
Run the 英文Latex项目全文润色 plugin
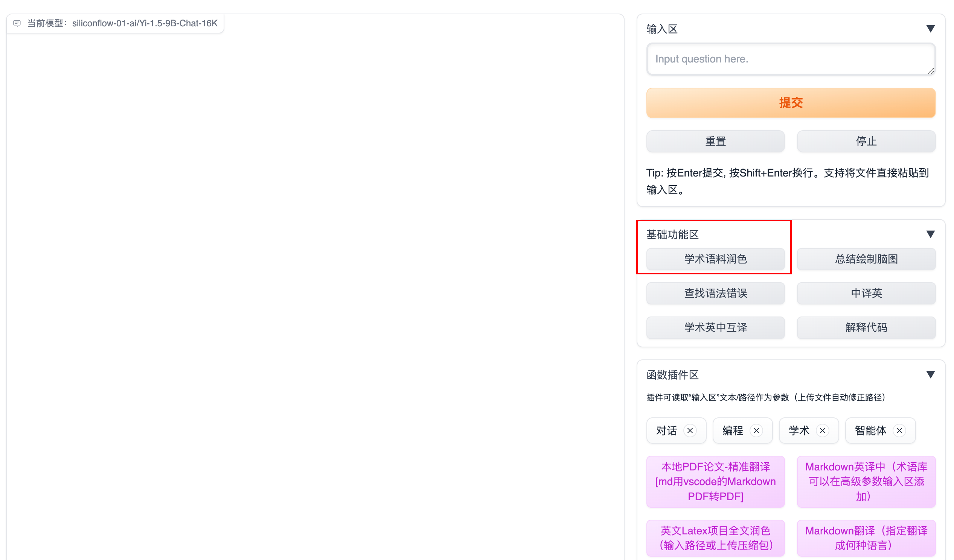tap(715, 538)
